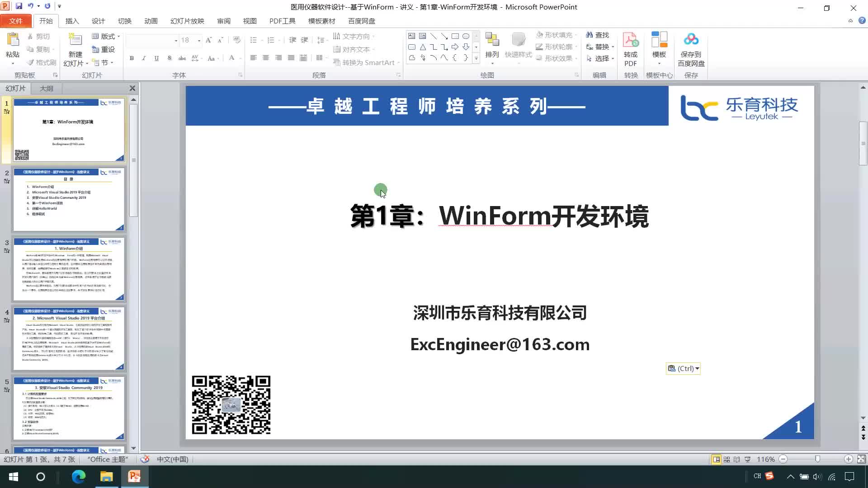The height and width of the screenshot is (488, 868).
Task: Switch to the Slide Show (幻灯片放映) tab
Action: 187,21
